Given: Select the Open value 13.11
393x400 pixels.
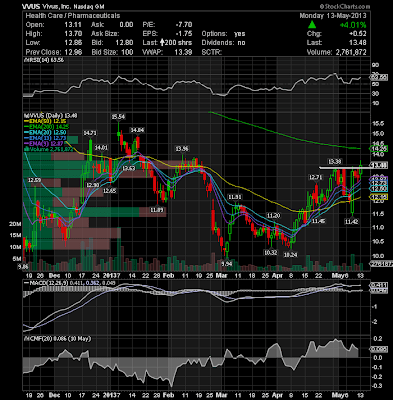Looking at the screenshot, I should click(x=73, y=25).
